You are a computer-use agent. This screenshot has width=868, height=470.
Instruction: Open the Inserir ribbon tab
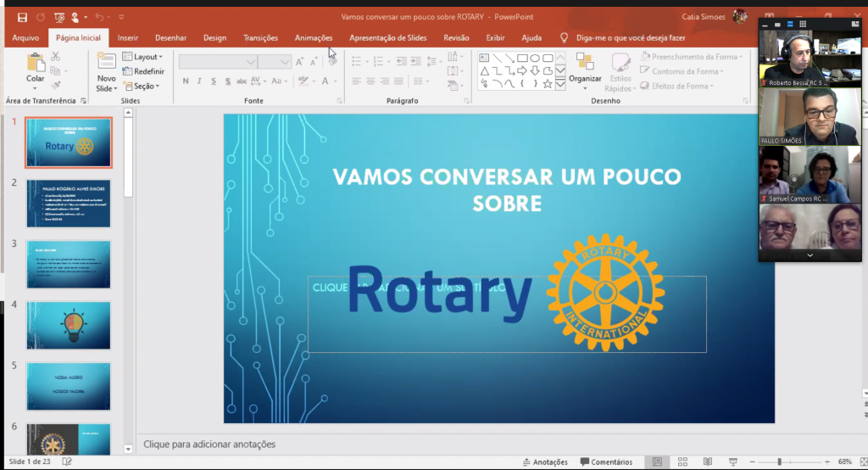coord(128,37)
